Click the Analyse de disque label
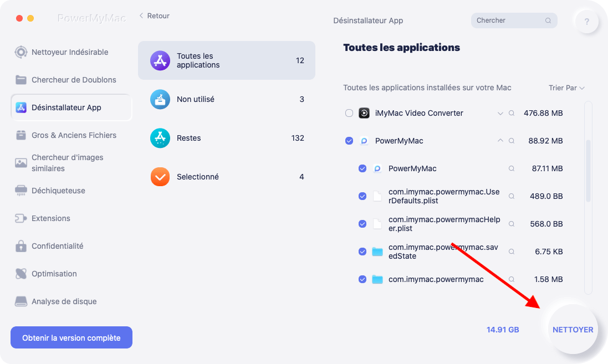 [64, 301]
